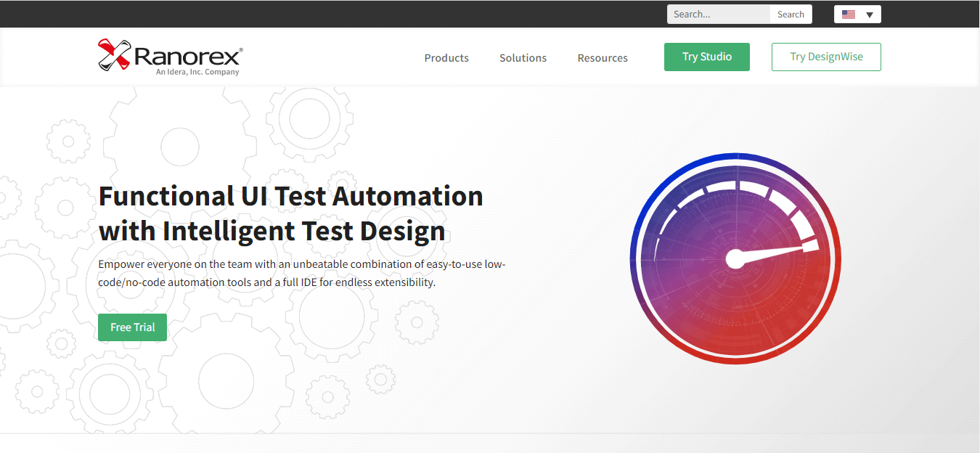Viewport: 980px width, 453px height.
Task: Click the 'Functional UI Test Automation' heading
Action: [x=291, y=213]
